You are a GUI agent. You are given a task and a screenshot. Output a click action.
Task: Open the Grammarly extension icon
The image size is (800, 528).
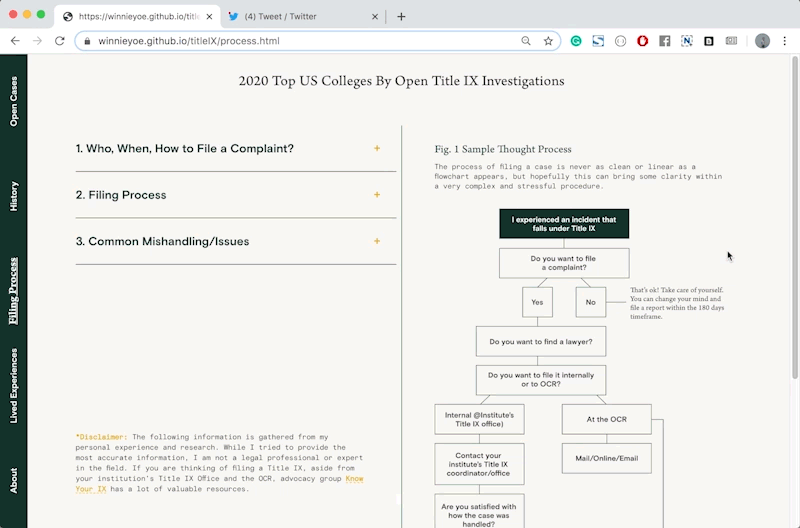click(576, 41)
